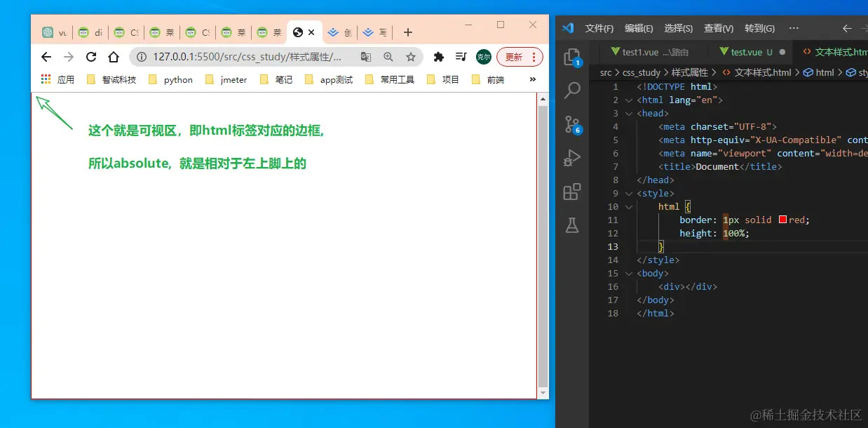Open 前端 bookmark folder

coord(488,79)
